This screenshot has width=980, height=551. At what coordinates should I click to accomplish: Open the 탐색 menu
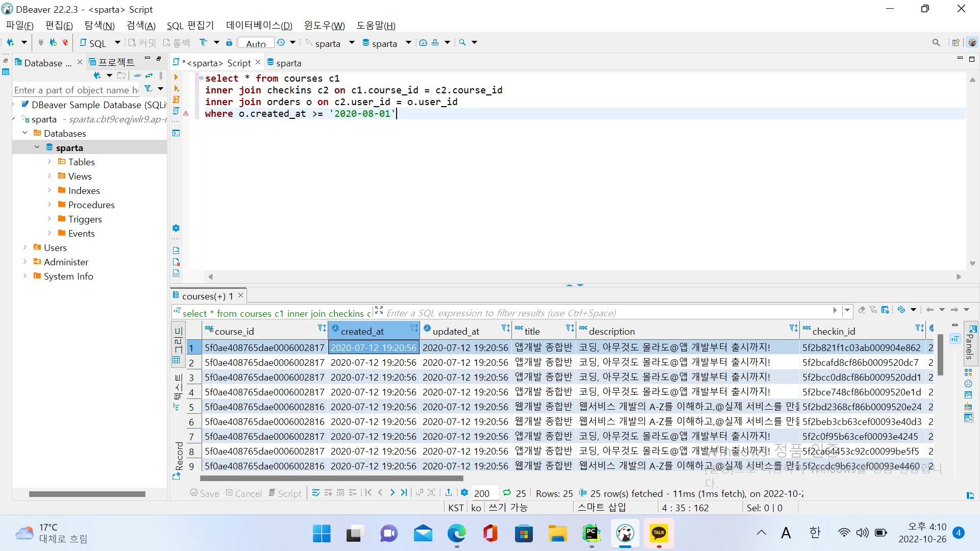point(100,26)
